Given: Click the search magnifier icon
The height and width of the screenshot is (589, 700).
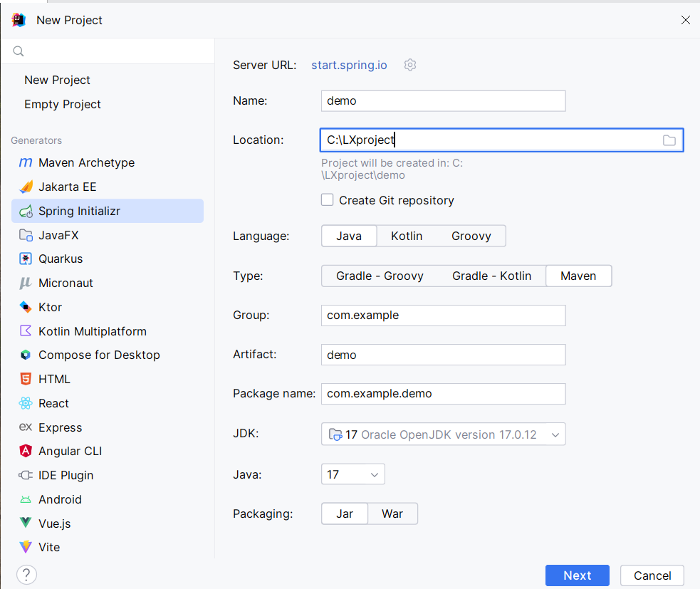Looking at the screenshot, I should click(19, 51).
